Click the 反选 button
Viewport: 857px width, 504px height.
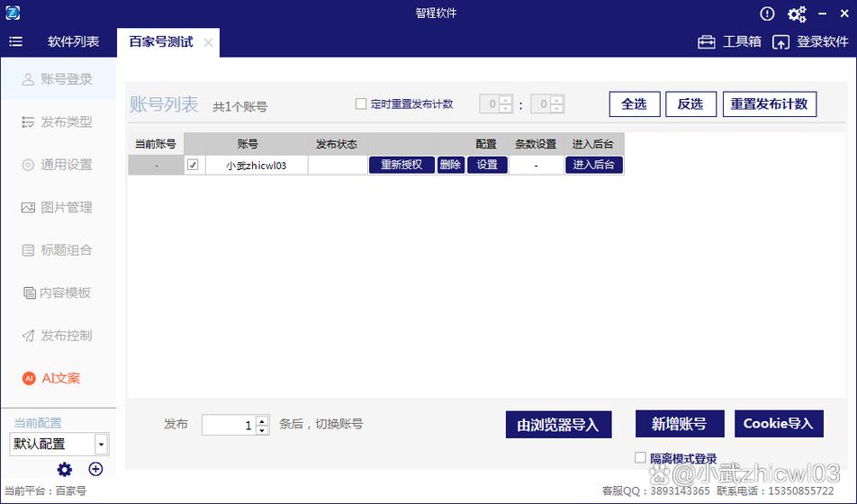tap(690, 103)
